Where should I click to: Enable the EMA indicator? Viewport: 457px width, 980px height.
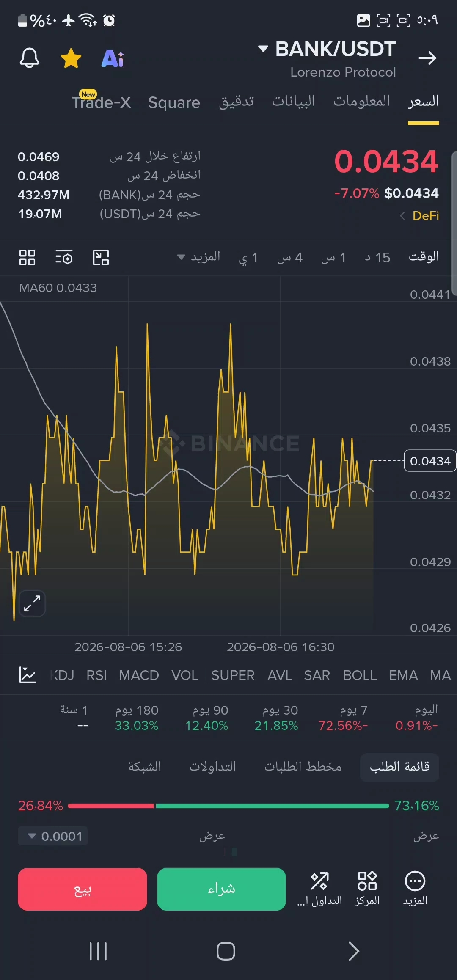click(403, 675)
